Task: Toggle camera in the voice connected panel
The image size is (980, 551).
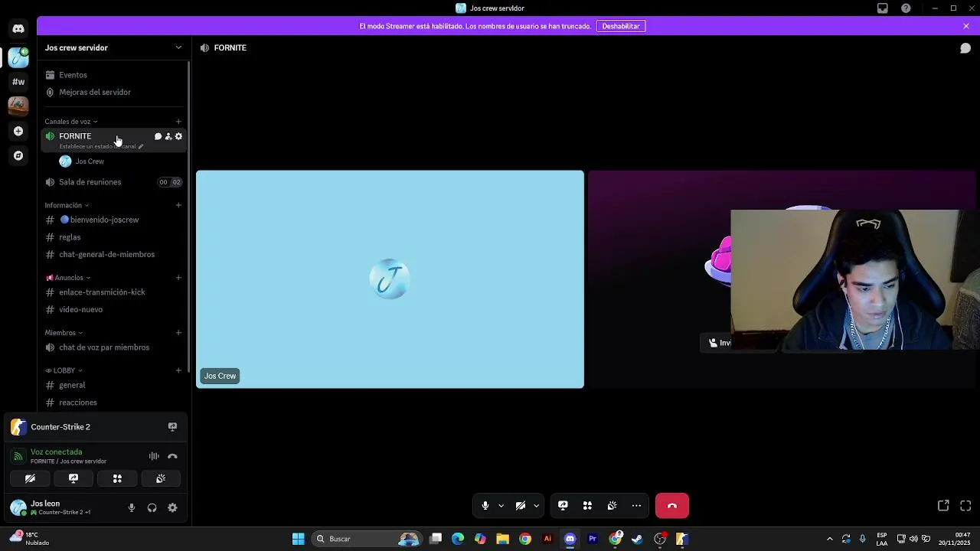Action: (x=30, y=478)
